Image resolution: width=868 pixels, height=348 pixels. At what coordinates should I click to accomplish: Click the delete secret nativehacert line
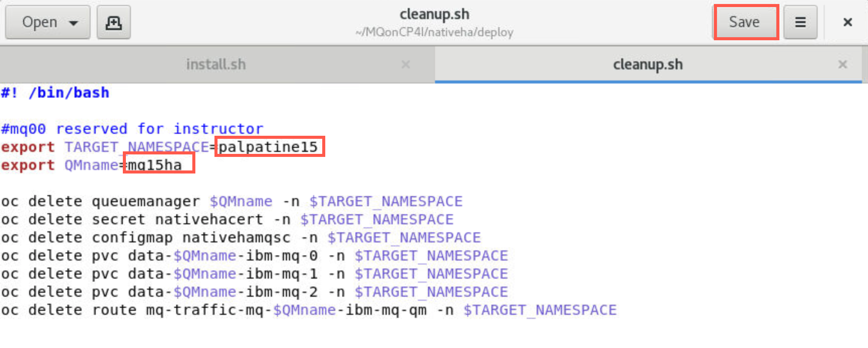tap(227, 219)
